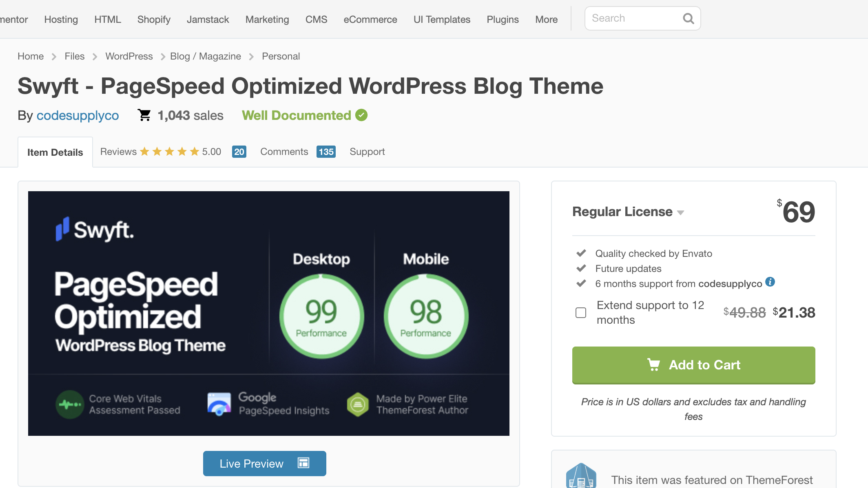868x488 pixels.
Task: Go to Files breadcrumb link
Action: coord(74,56)
